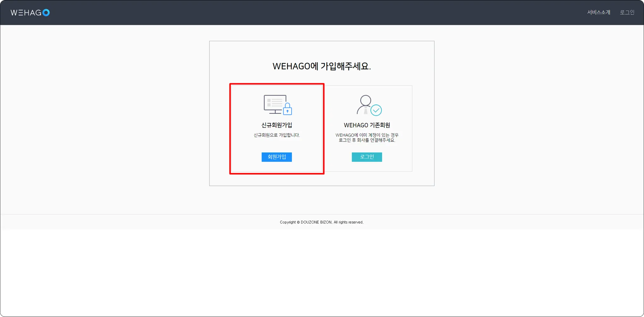This screenshot has height=317, width=644.
Task: Click the existing member person icon
Action: pos(369,105)
